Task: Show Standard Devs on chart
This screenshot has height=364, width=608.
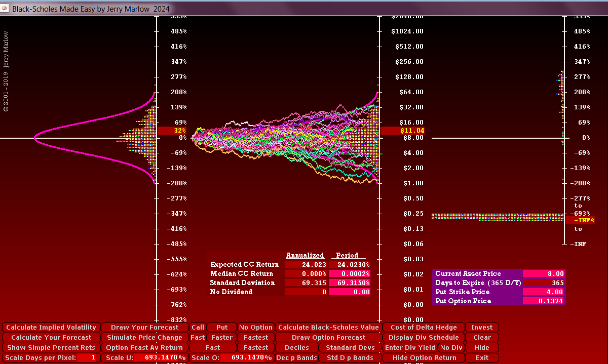Action: click(x=350, y=348)
